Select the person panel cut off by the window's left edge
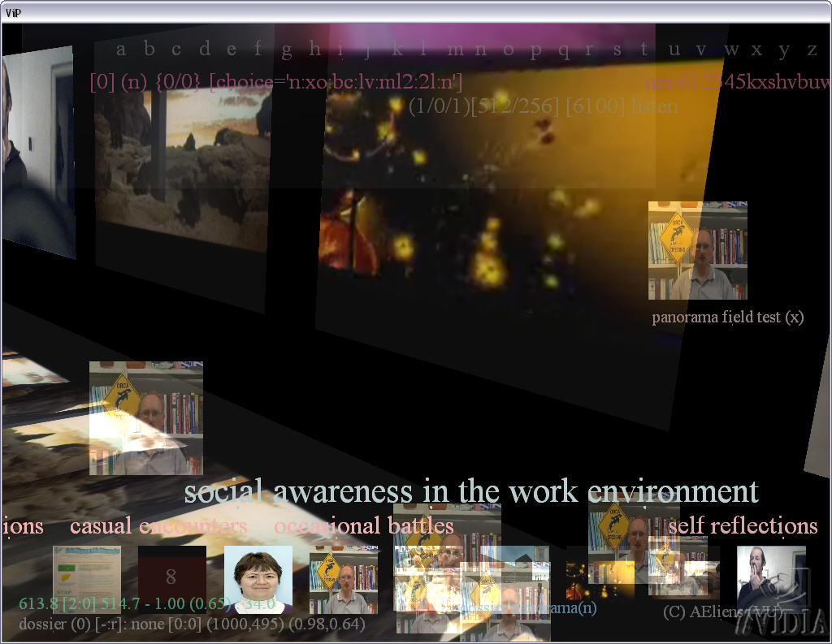Viewport: 832px width, 644px height. pyautogui.click(x=37, y=151)
